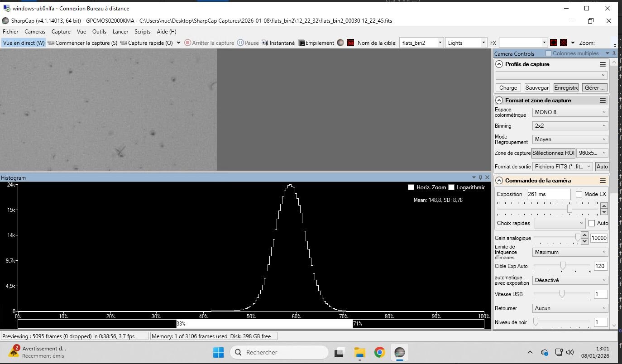622x364 pixels.
Task: Click the Gérer profiles button
Action: click(x=594, y=88)
